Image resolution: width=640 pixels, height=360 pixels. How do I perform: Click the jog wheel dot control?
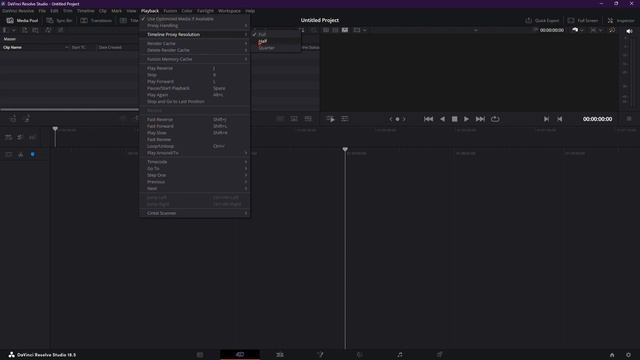tap(397, 119)
